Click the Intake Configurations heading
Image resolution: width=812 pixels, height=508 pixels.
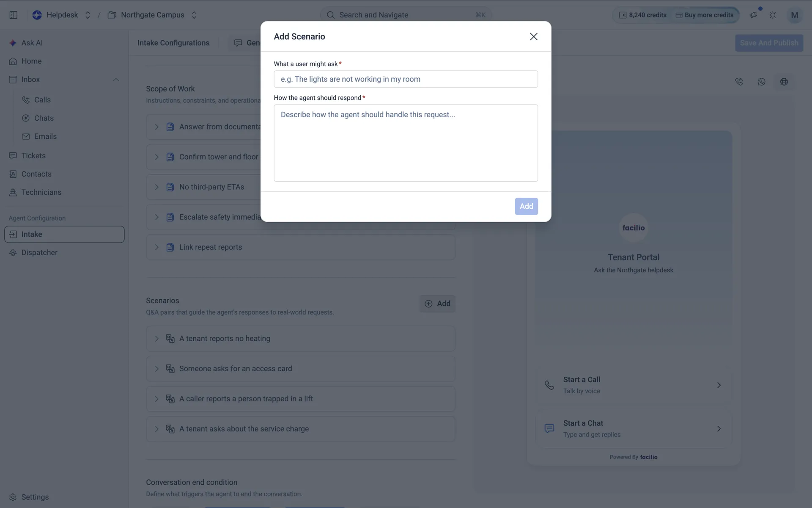point(173,43)
